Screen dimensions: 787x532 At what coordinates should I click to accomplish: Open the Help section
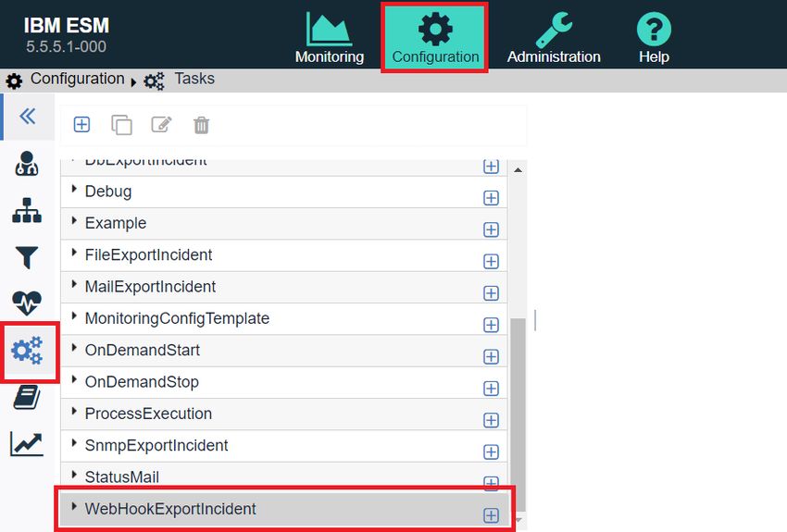pyautogui.click(x=654, y=38)
